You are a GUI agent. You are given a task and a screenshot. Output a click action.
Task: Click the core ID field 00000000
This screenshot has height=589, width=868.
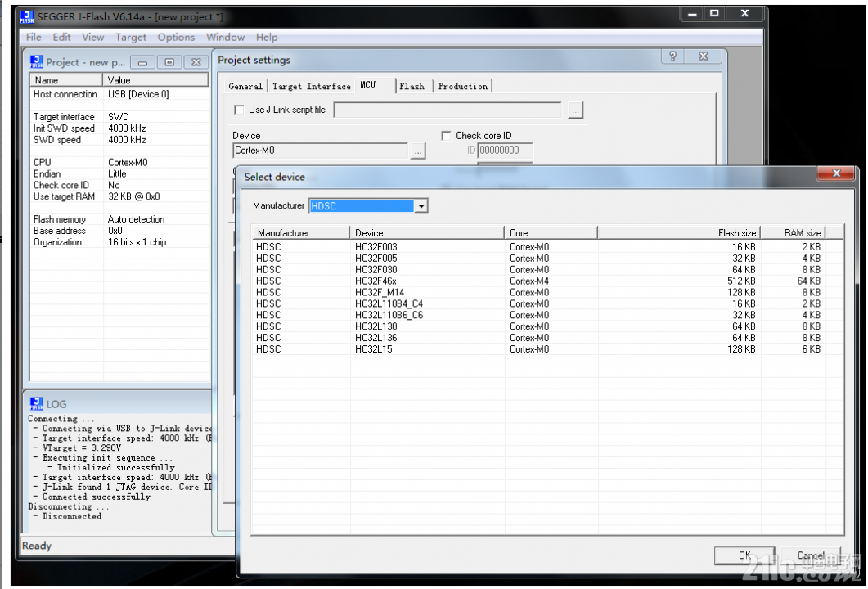click(x=505, y=151)
